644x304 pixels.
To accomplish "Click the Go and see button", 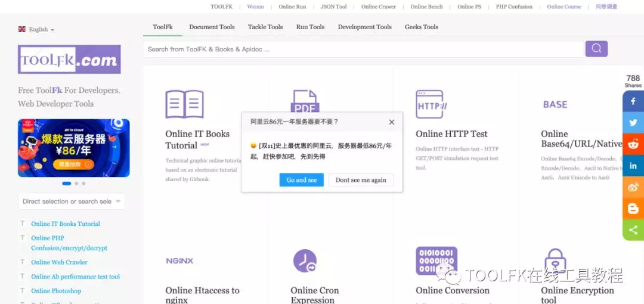I will click(x=302, y=180).
